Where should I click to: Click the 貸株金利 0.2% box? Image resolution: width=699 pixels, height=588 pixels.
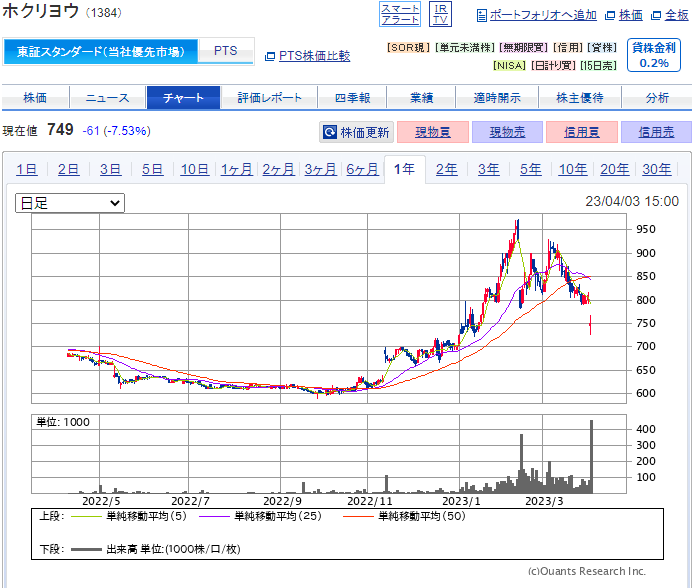click(654, 55)
